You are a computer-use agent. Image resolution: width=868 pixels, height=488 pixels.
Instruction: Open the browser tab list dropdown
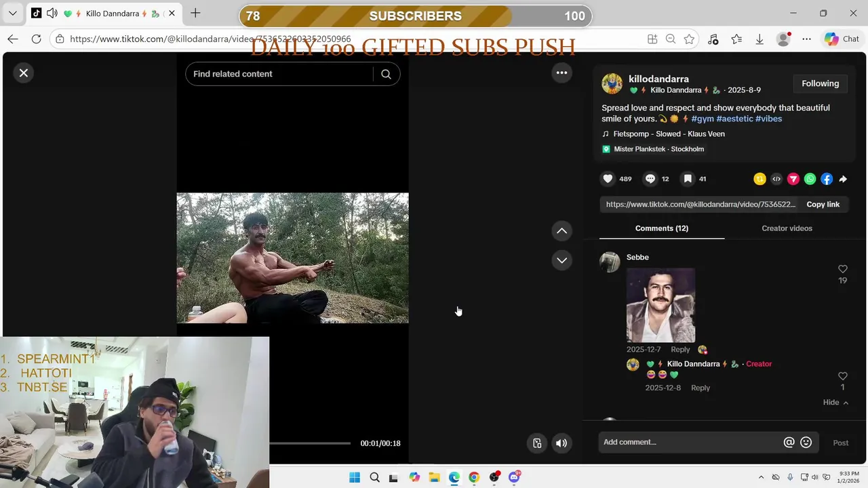12,14
